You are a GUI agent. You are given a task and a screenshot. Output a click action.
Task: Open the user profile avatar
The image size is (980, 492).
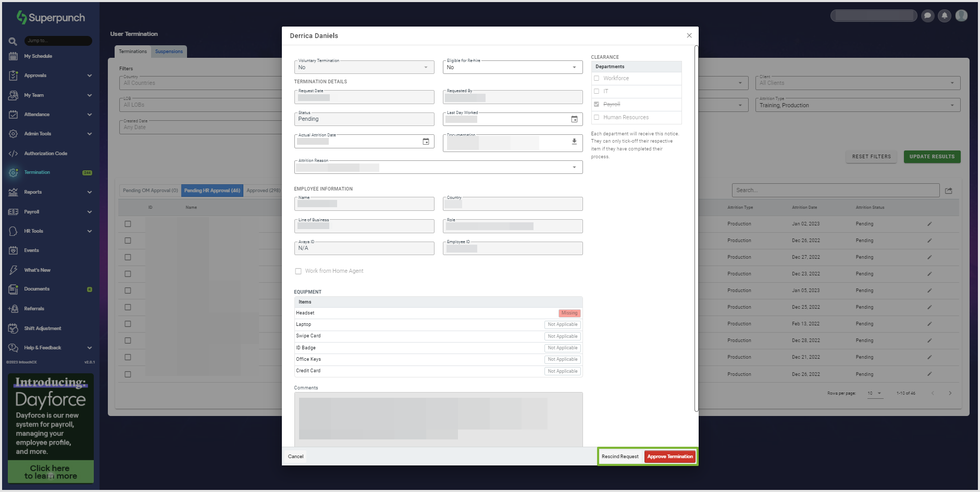[x=961, y=16]
